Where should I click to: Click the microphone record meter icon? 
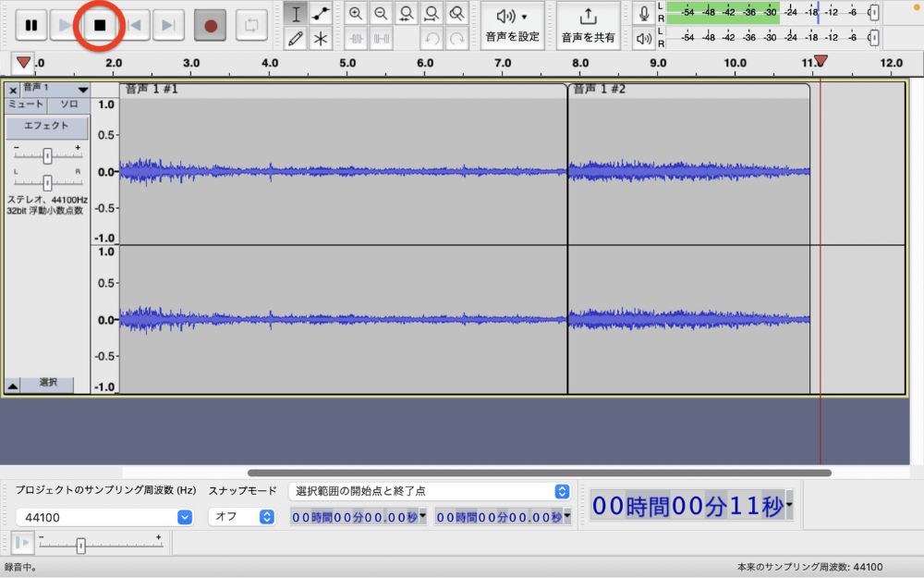643,13
